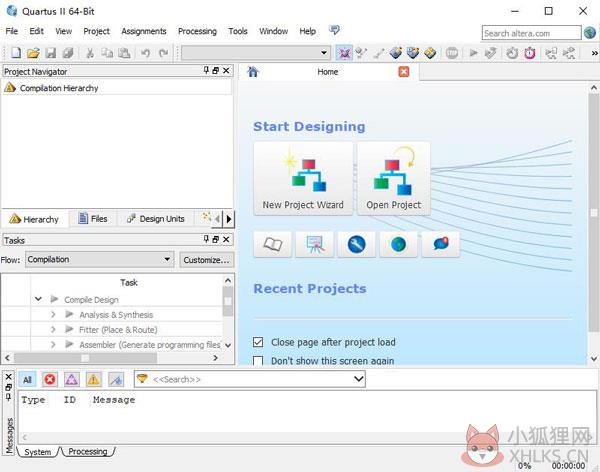Show warning messages triangle filter icon
Screen dimensions: 600x472
(x=93, y=379)
